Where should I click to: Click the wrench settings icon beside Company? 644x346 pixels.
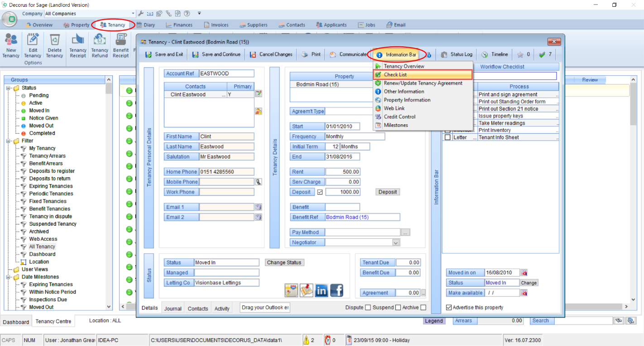[x=141, y=14]
